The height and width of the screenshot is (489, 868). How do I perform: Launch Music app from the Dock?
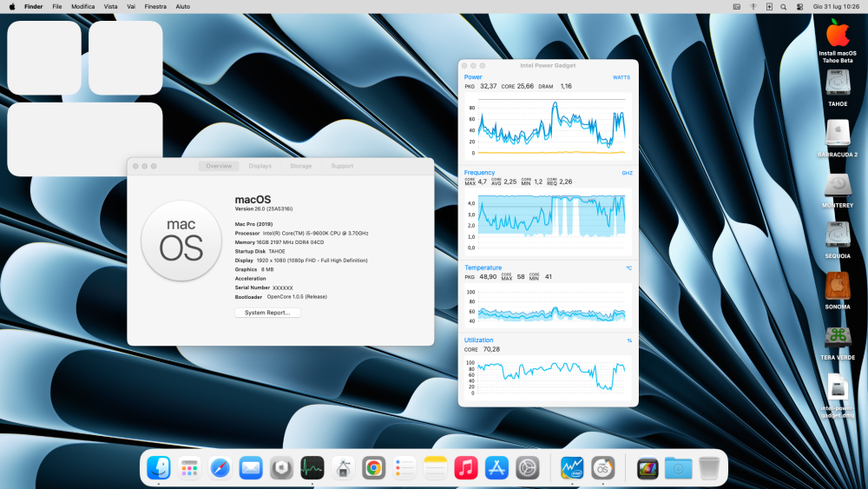coord(466,468)
